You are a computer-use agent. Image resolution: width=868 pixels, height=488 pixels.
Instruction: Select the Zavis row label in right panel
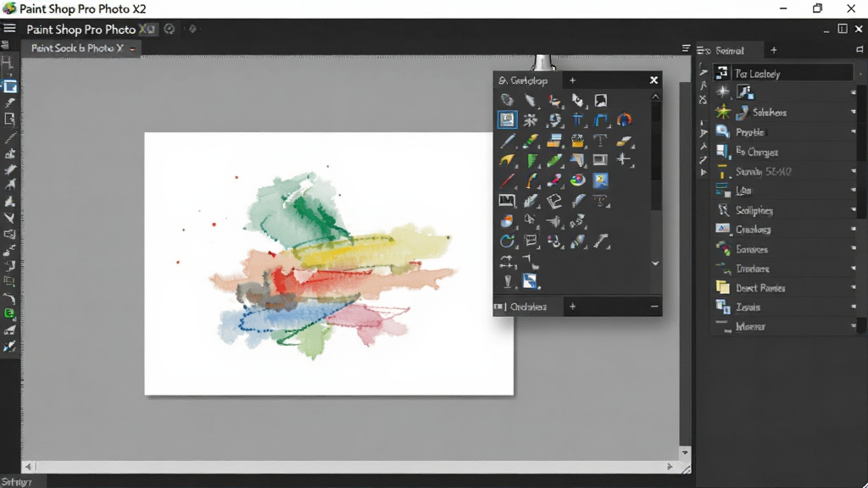(x=748, y=307)
